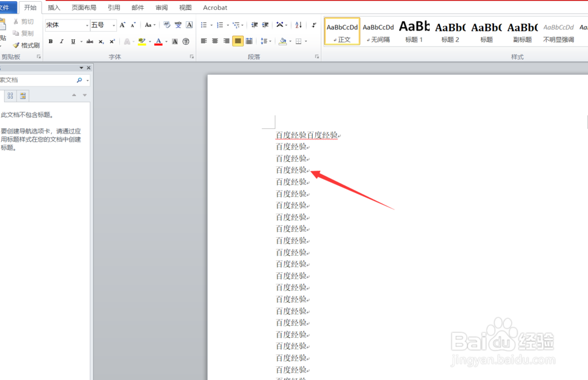The width and height of the screenshot is (588, 380).
Task: Click the grow font size icon
Action: (x=123, y=25)
